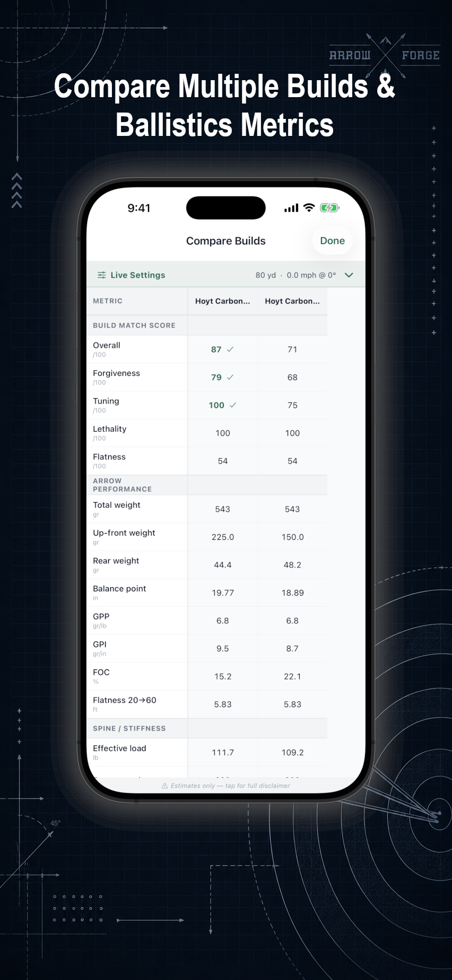Tap the Done button
This screenshot has height=980, width=452.
(333, 240)
